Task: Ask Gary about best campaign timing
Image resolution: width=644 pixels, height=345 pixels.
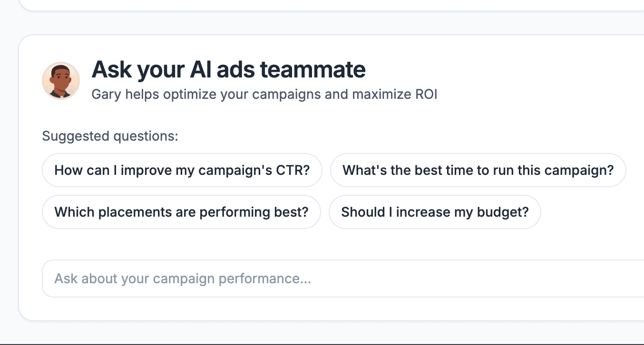Action: pyautogui.click(x=478, y=170)
